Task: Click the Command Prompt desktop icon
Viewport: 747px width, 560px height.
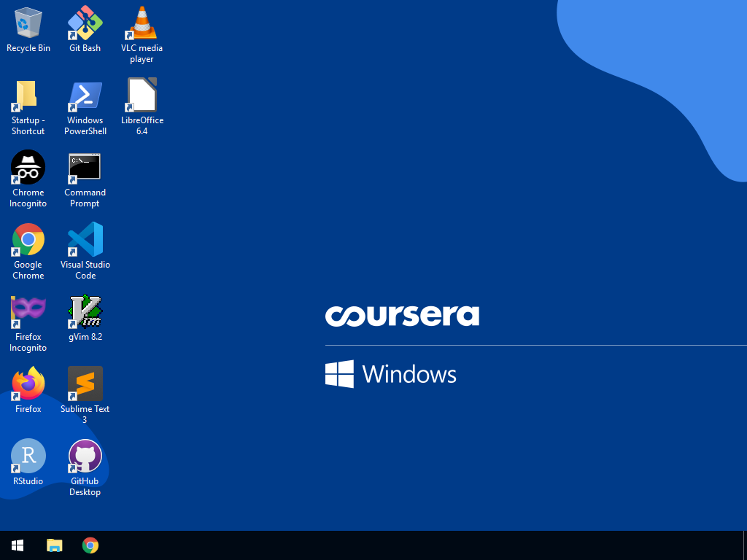Action: (85, 167)
